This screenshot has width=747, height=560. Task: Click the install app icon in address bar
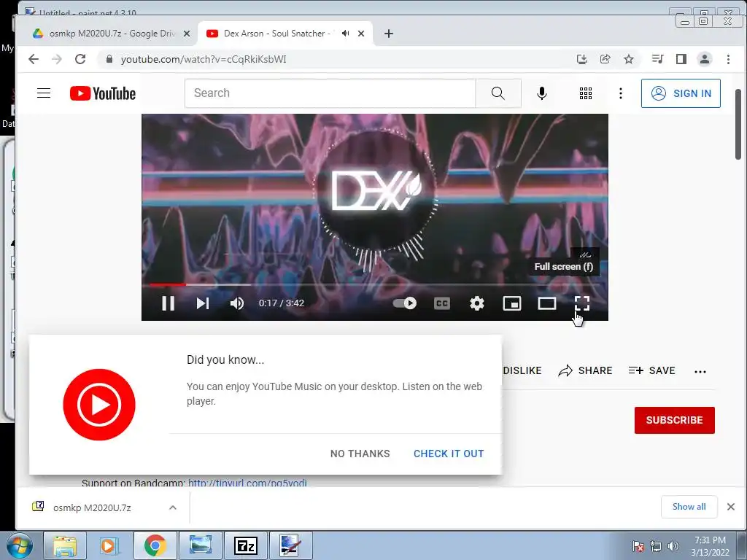coord(581,59)
